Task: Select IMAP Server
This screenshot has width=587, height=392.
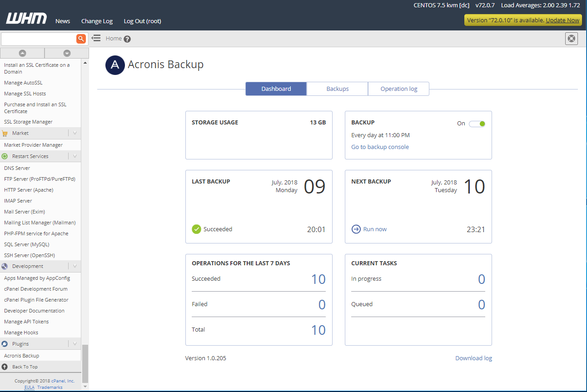Action: 18,201
